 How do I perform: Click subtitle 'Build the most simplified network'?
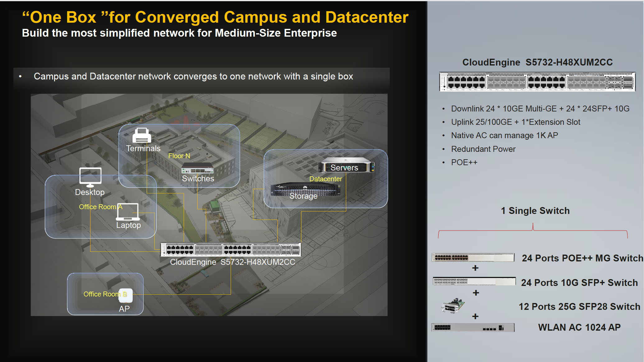[x=179, y=33]
